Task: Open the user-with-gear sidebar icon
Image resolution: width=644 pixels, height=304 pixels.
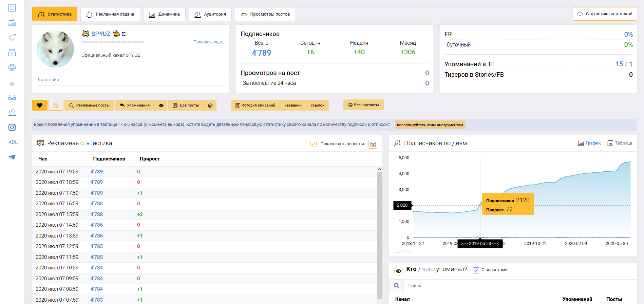Action: [12, 82]
